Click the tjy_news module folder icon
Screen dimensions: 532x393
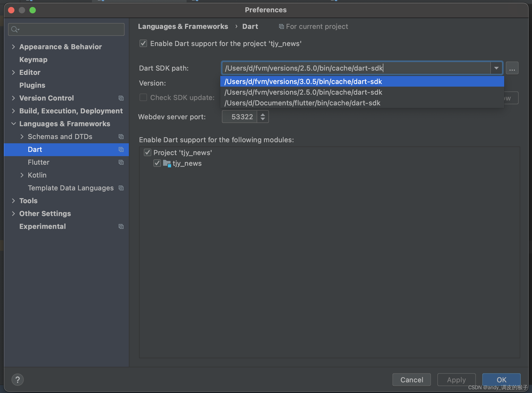point(167,163)
